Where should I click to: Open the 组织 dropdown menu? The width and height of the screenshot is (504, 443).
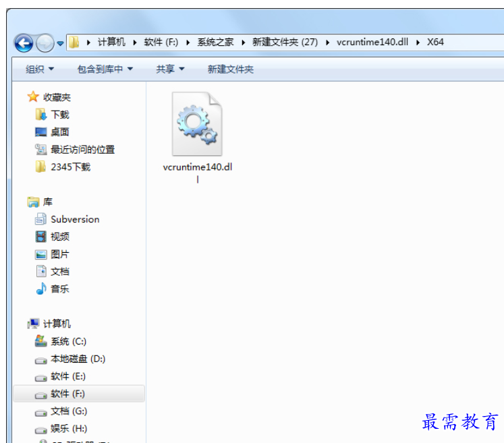tap(40, 69)
